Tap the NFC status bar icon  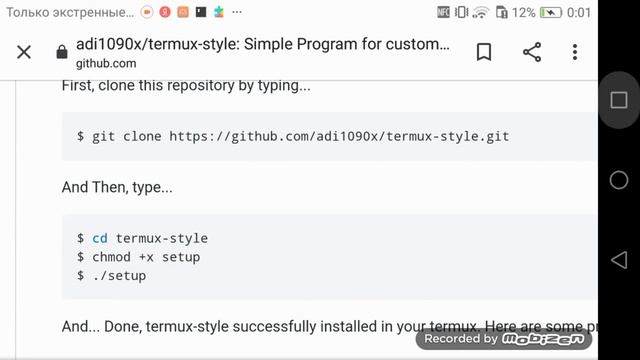click(x=443, y=12)
